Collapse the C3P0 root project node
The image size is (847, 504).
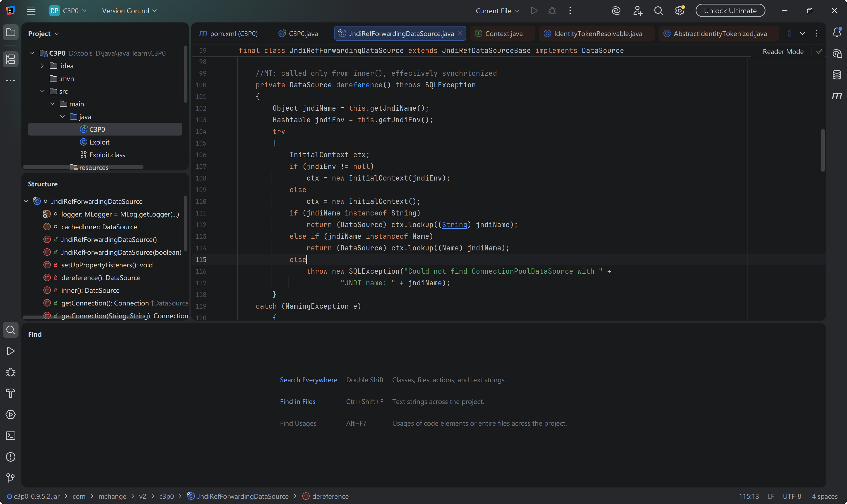click(x=32, y=53)
